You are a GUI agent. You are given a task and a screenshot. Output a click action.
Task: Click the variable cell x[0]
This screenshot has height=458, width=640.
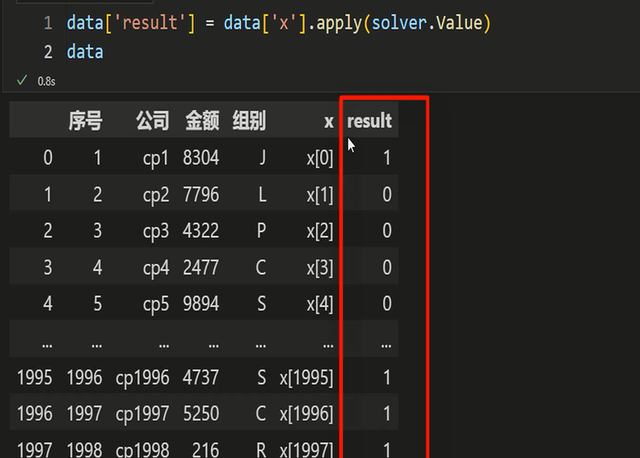point(320,158)
